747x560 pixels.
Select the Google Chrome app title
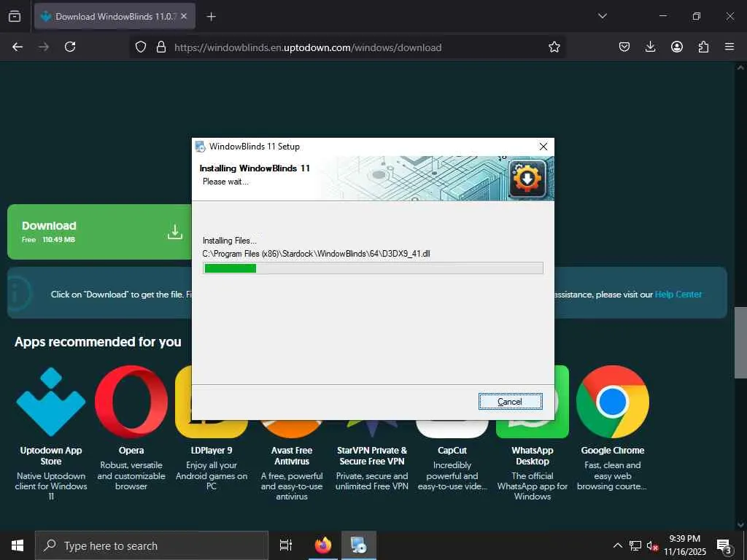click(612, 451)
